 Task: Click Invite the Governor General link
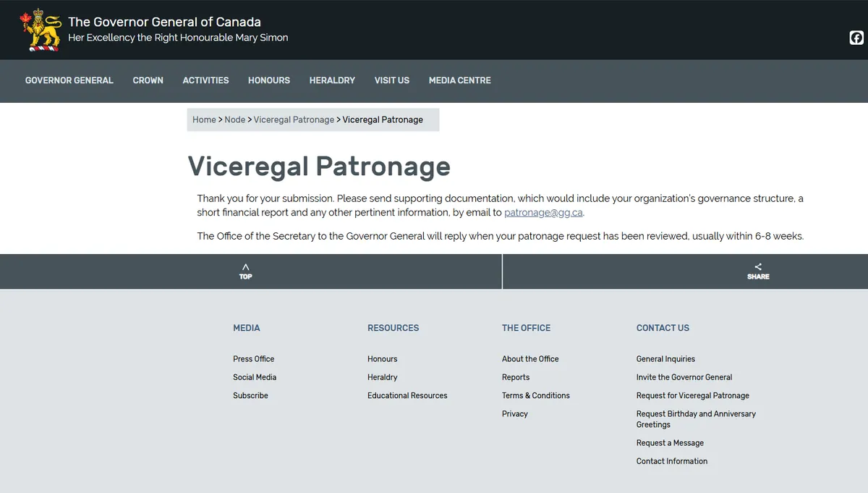click(x=684, y=377)
